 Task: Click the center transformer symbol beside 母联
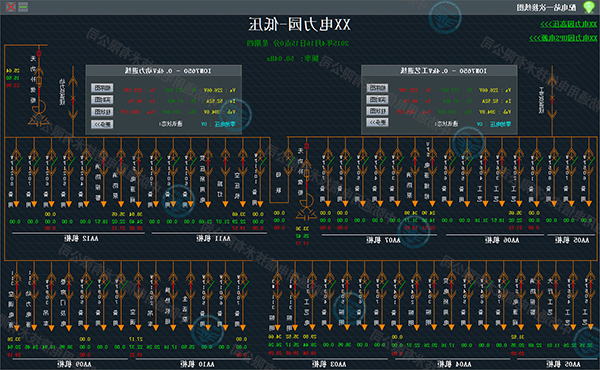pyautogui.click(x=306, y=207)
